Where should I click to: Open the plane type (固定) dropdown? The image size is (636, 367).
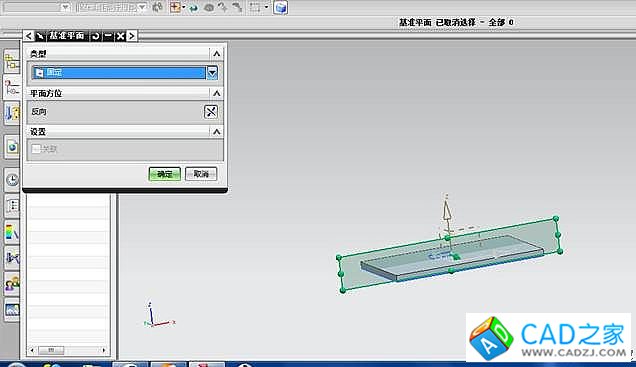(x=212, y=73)
